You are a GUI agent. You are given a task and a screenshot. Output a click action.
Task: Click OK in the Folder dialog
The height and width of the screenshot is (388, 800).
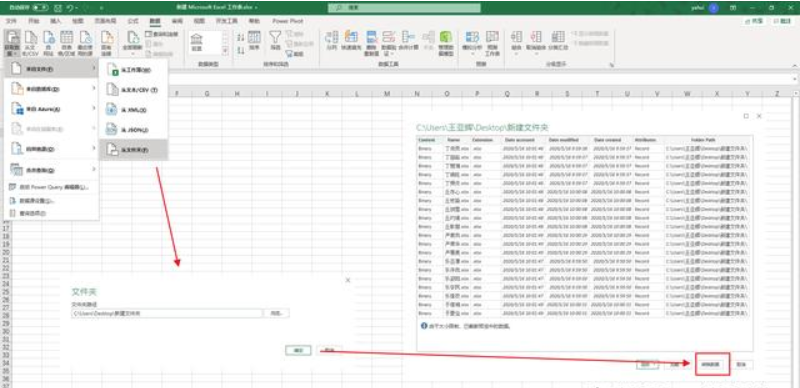pyautogui.click(x=298, y=350)
